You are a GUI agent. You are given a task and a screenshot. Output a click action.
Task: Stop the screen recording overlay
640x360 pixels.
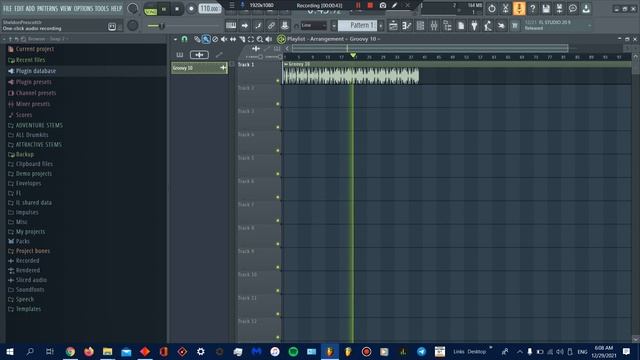pos(370,5)
